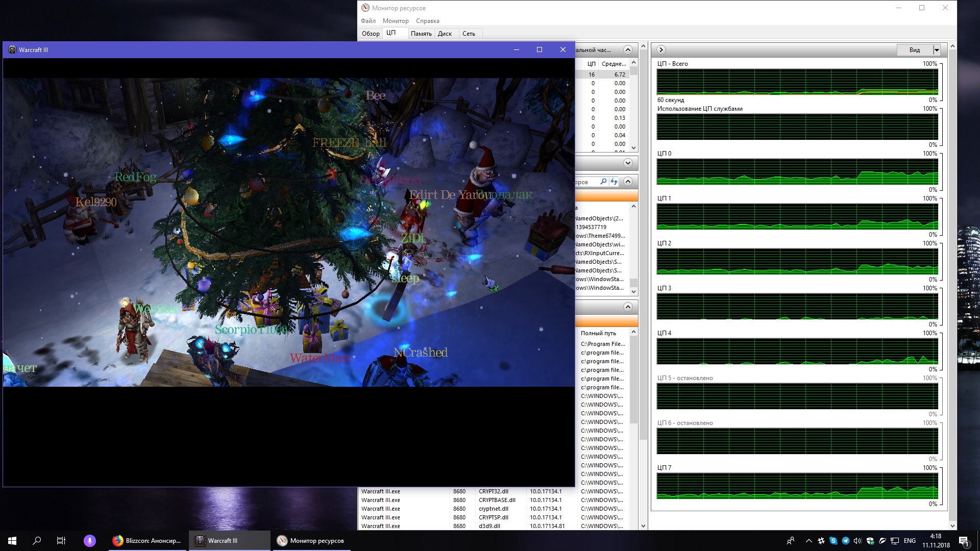Switch to Firefox Blizzcon taskbar button

coord(148,541)
